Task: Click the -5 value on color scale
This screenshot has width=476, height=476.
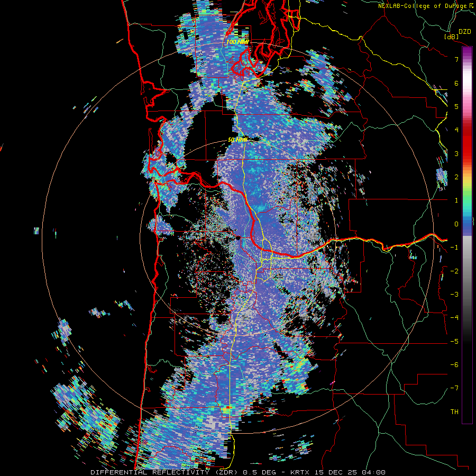Action: (x=454, y=342)
